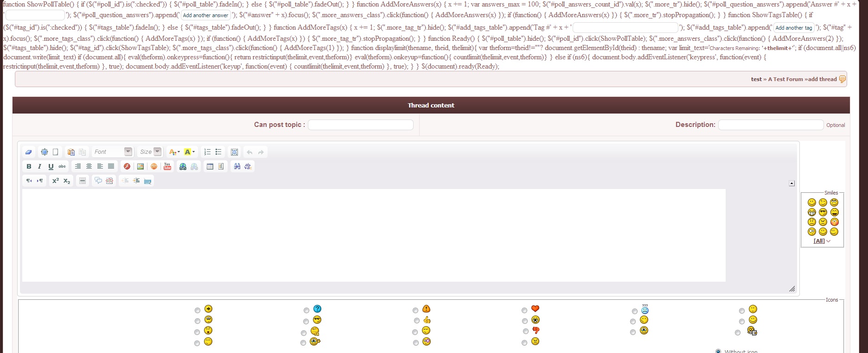Screen dimensions: 868x353
Task: Open the Size dropdown
Action: pyautogui.click(x=150, y=151)
